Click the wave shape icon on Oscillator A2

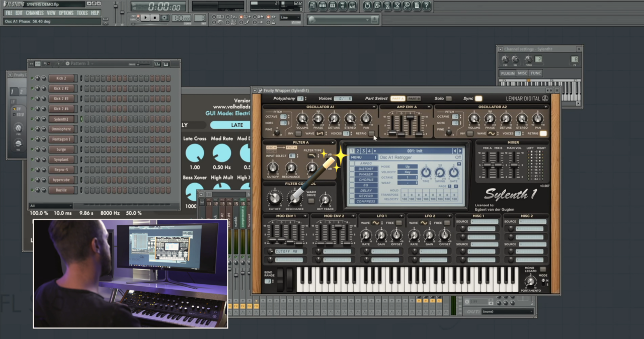(492, 133)
